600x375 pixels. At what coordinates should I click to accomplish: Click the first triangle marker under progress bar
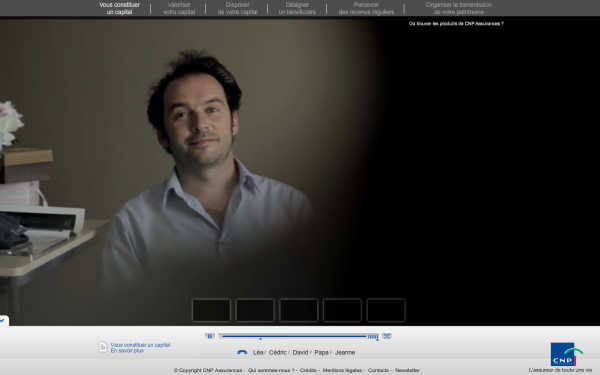260,339
